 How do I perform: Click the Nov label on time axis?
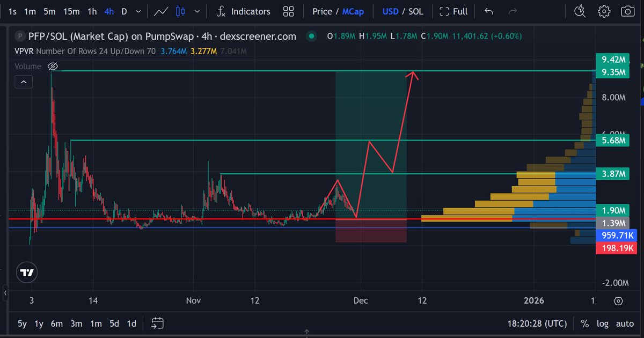pos(193,301)
